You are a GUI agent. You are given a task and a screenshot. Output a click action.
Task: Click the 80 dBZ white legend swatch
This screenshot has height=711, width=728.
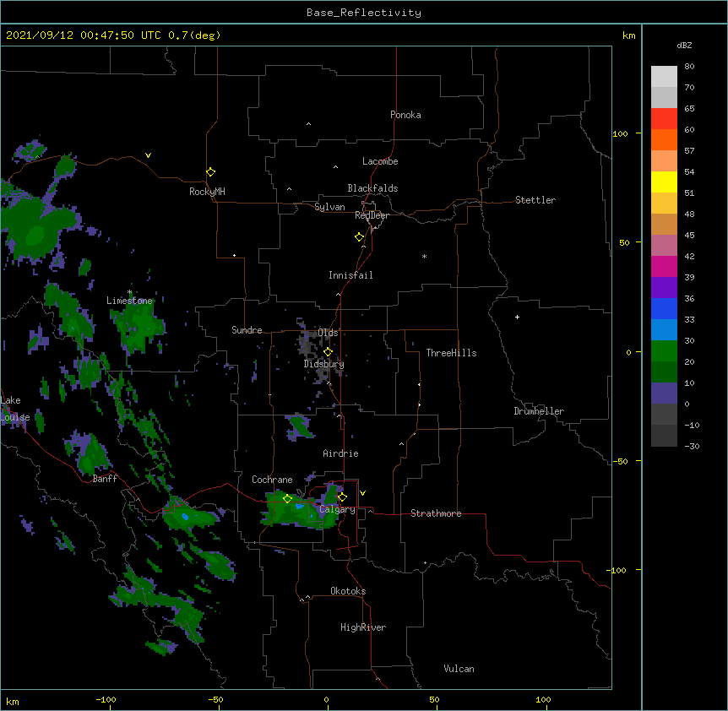664,77
